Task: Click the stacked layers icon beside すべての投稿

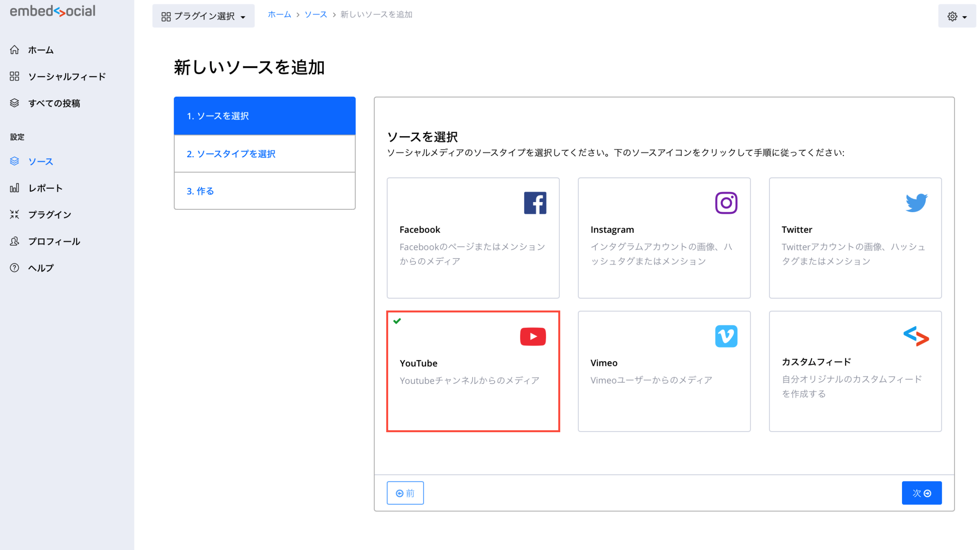Action: [14, 103]
